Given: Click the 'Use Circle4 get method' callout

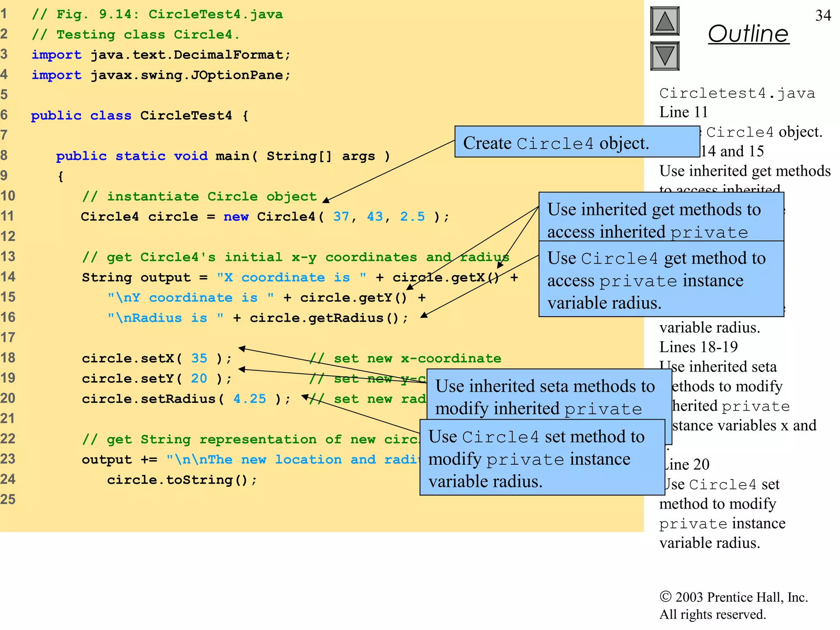Looking at the screenshot, I should [660, 280].
